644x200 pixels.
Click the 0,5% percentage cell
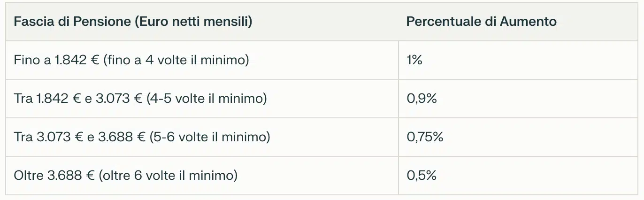422,176
